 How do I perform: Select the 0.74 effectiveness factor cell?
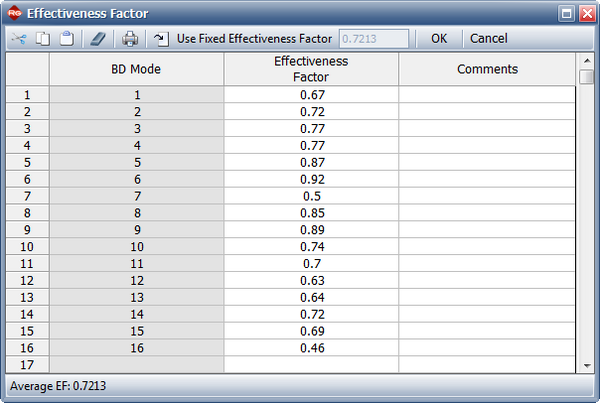point(311,246)
